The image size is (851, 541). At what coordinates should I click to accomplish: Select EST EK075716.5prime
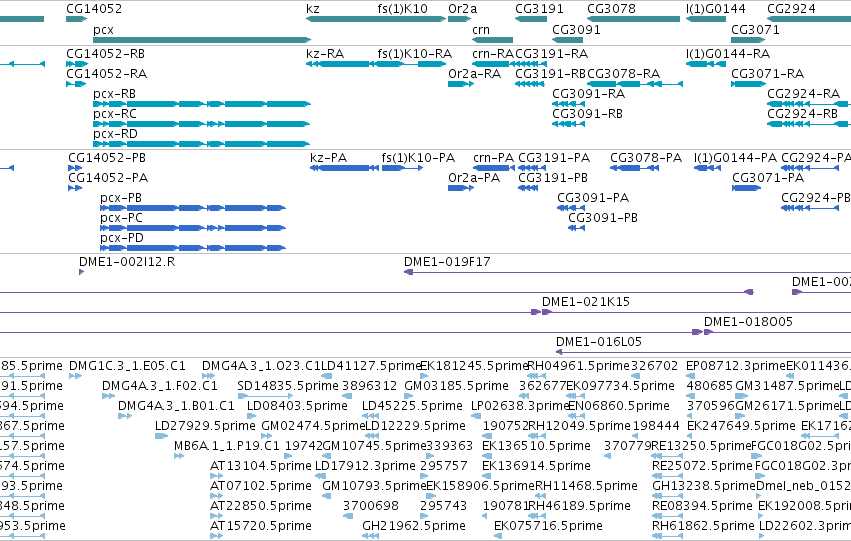[498, 537]
